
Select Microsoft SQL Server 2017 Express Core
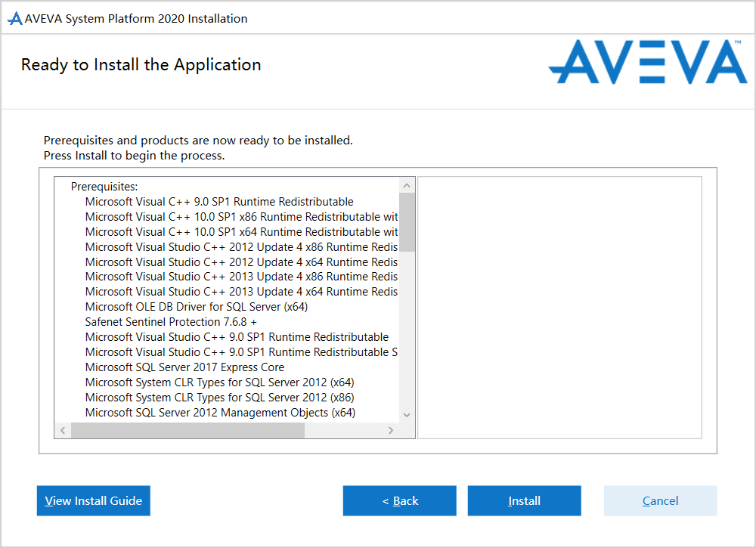point(184,367)
